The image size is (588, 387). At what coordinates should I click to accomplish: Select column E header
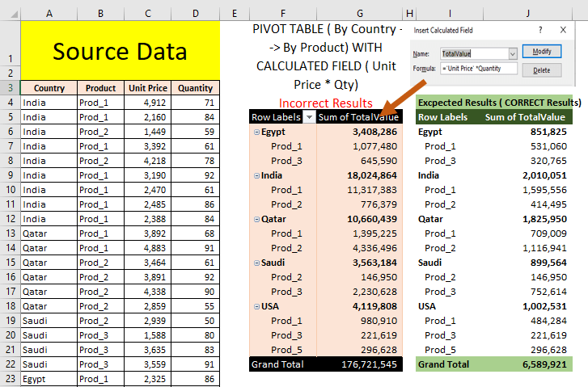click(235, 14)
